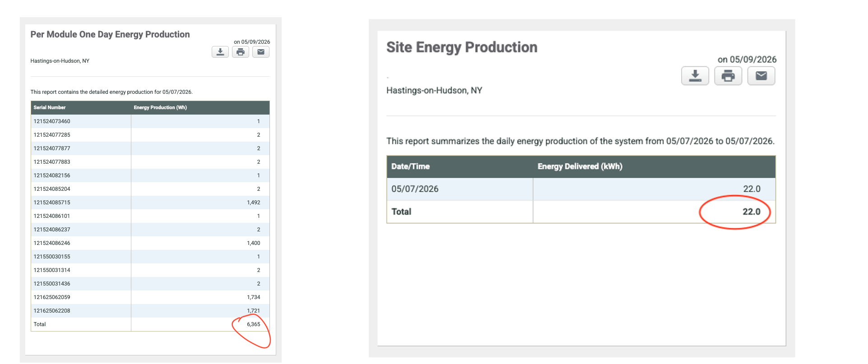Select serial number 121550030155

[x=52, y=257]
